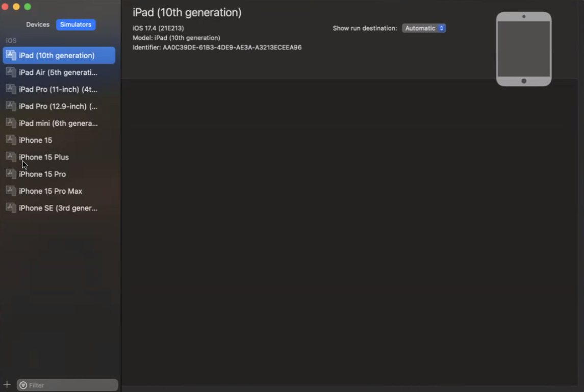This screenshot has height=392, width=584.
Task: Select iPad Air (5th generation) row
Action: 59,72
